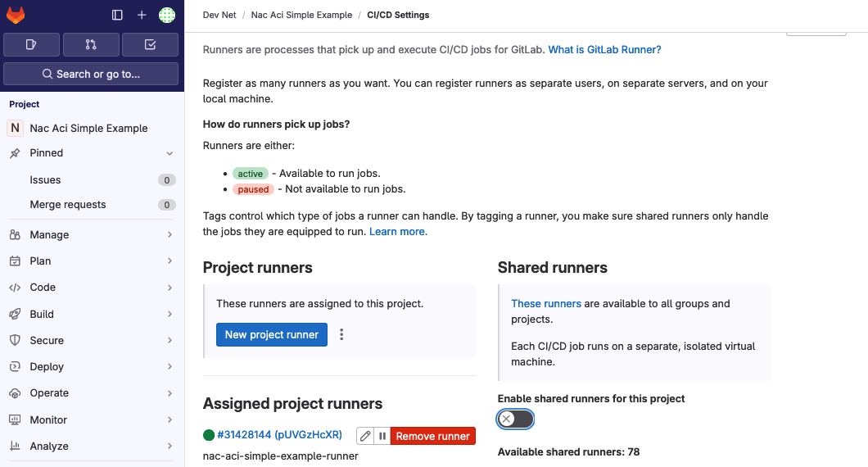Open the Code sidebar item
The height and width of the screenshot is (467, 868).
(x=91, y=288)
